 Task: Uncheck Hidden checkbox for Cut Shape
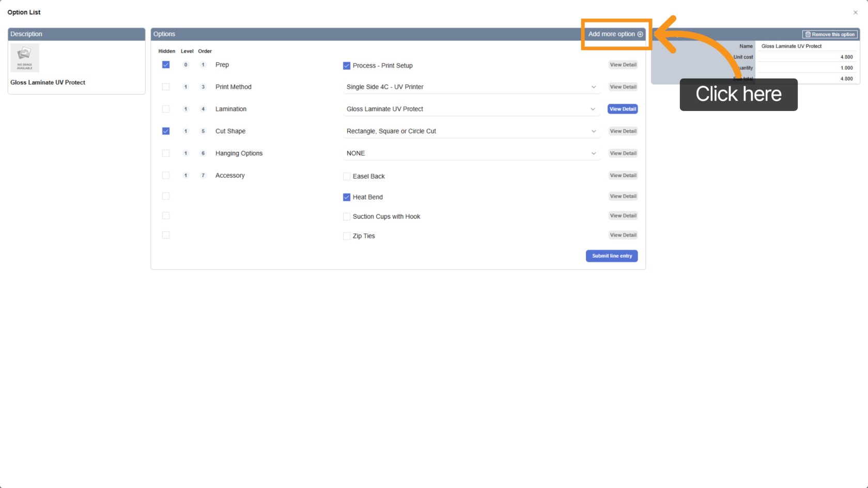point(166,131)
